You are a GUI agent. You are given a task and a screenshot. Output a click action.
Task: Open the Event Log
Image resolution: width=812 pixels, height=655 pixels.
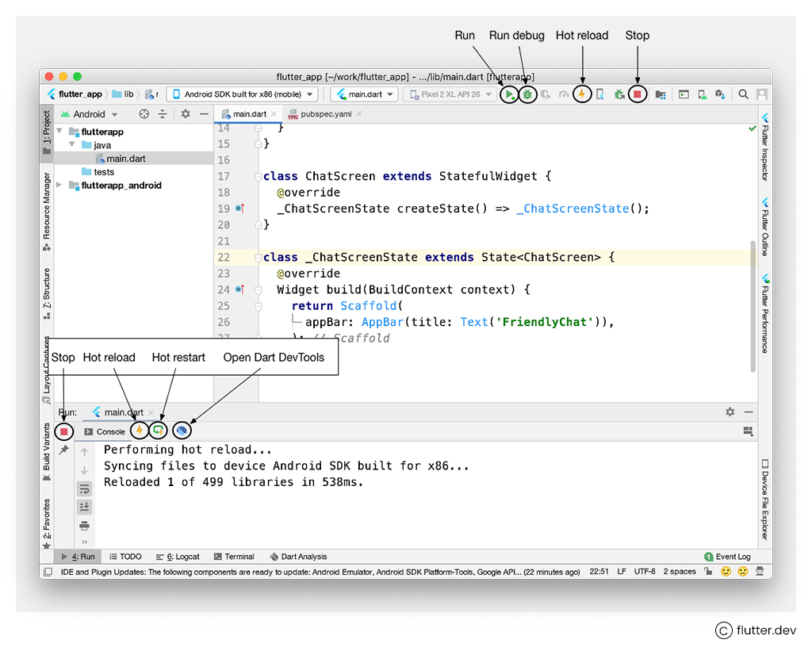coord(728,557)
